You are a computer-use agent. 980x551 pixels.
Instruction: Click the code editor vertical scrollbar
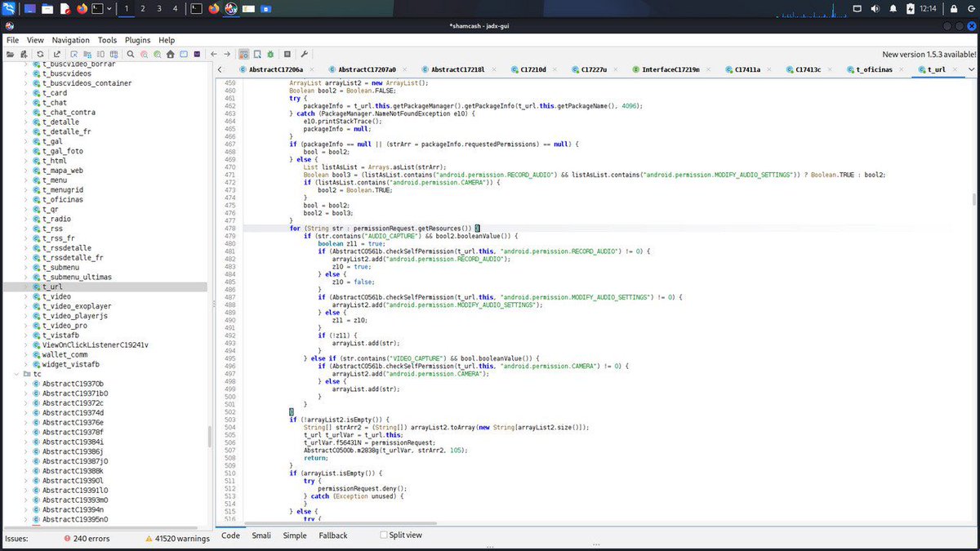pyautogui.click(x=974, y=200)
